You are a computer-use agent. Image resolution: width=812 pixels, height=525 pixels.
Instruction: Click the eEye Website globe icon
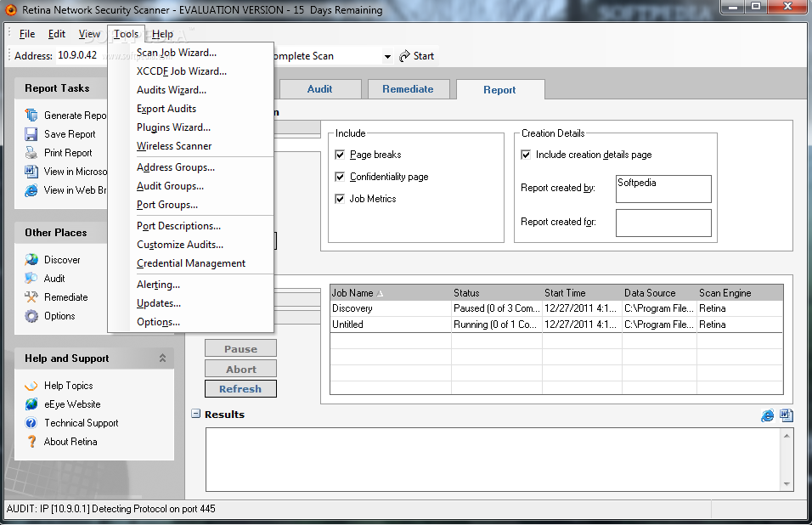[31, 404]
